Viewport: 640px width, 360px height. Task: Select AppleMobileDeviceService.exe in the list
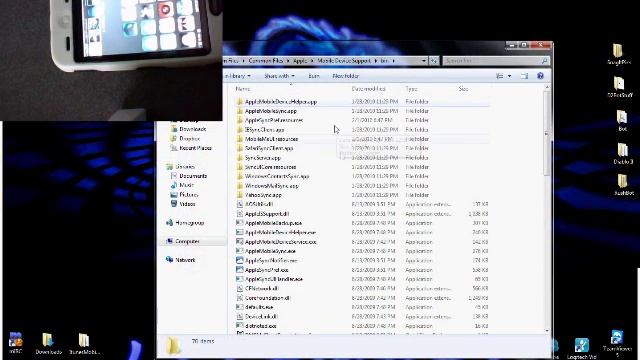pos(280,242)
